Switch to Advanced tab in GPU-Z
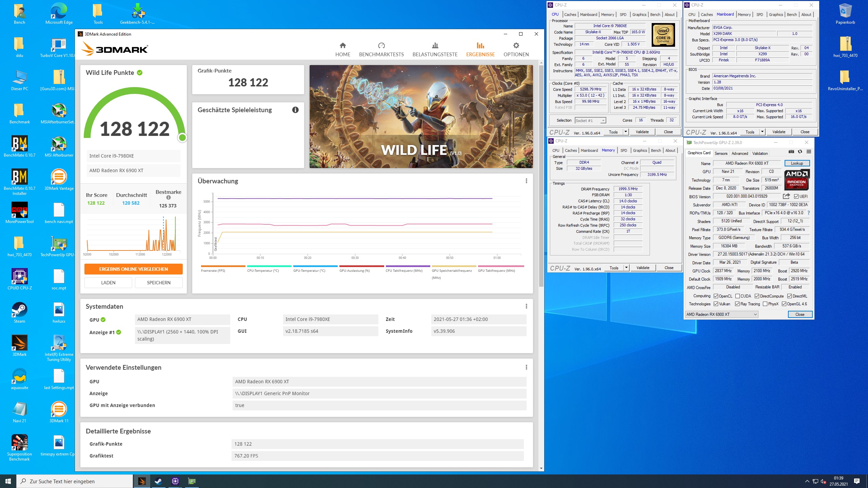 click(739, 154)
